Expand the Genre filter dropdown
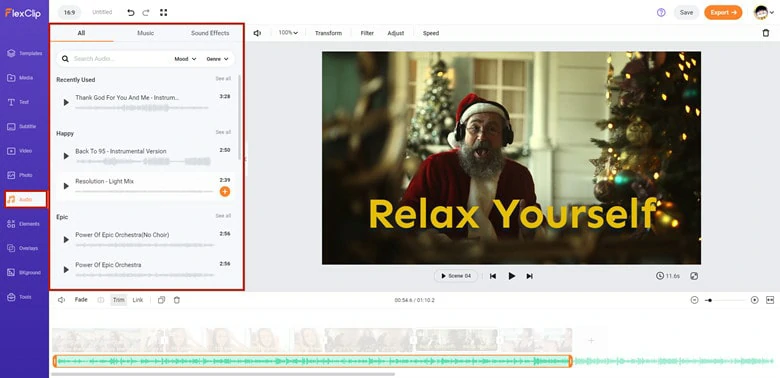 217,59
